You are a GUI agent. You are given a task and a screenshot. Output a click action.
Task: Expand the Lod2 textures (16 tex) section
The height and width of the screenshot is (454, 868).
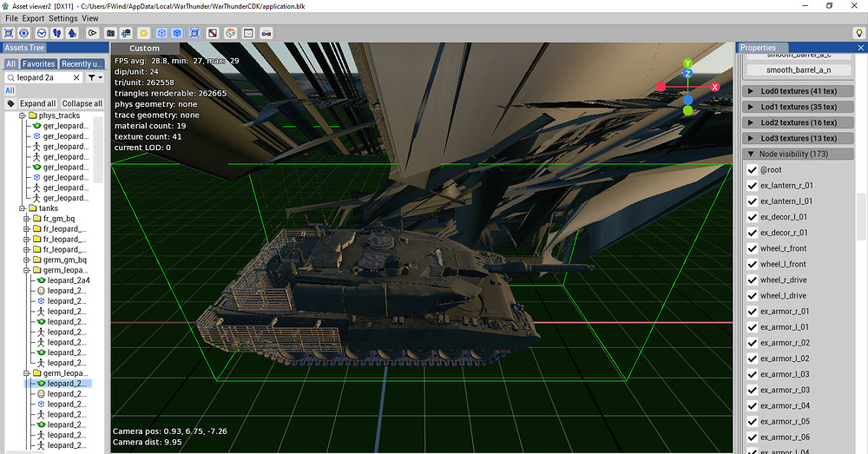(x=798, y=122)
